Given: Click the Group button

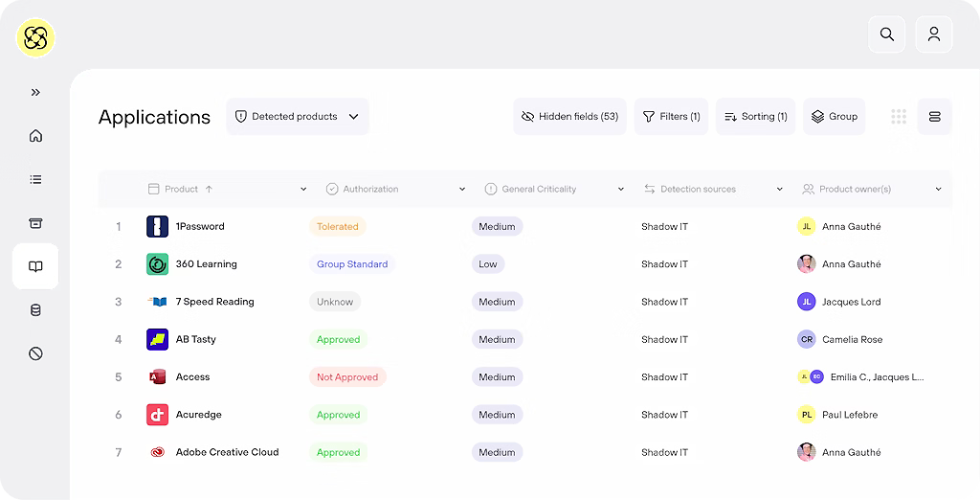Looking at the screenshot, I should coord(835,117).
